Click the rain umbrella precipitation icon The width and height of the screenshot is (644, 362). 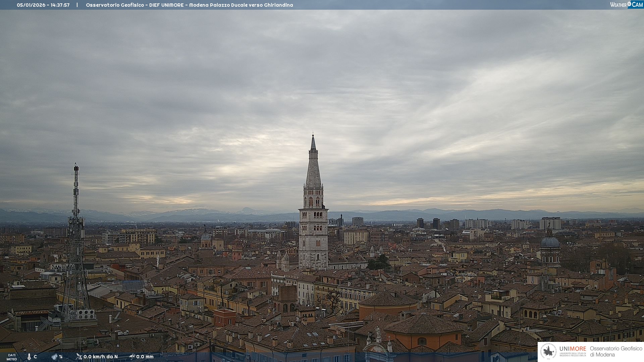[132, 357]
